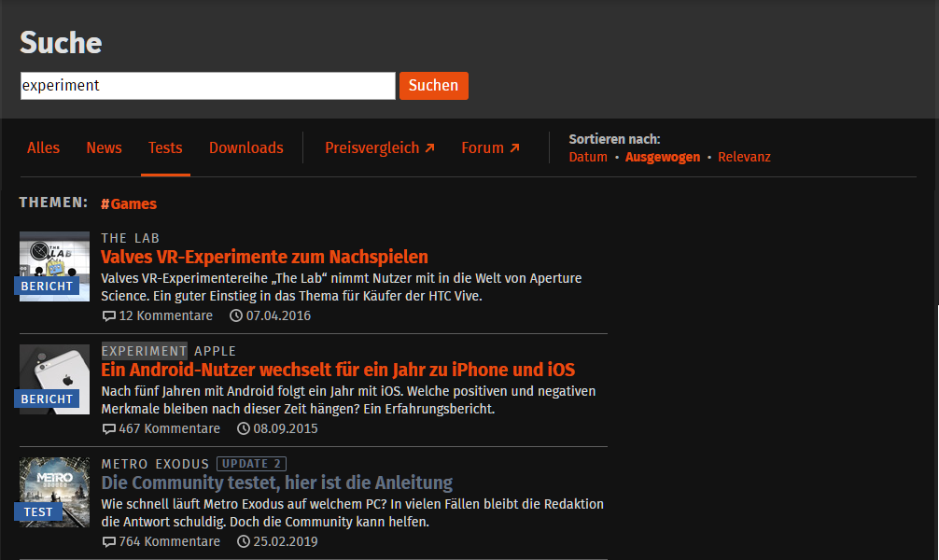Click BERICHT badge on the iPhone thumbnail
Image resolution: width=939 pixels, height=560 pixels.
[47, 399]
